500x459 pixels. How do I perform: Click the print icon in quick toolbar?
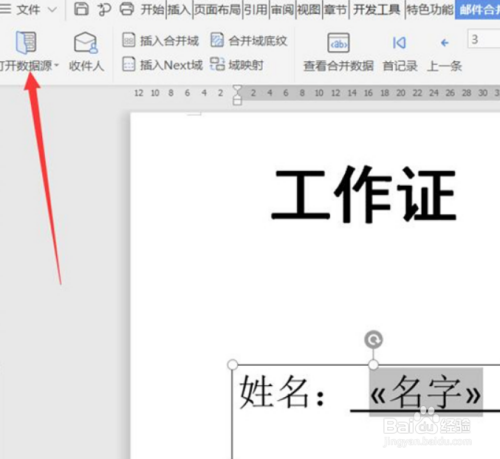pos(127,9)
